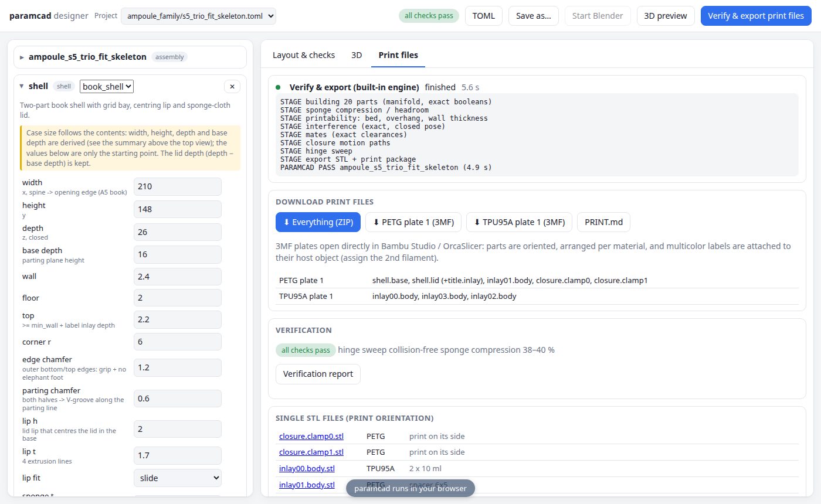Click the floor input field

pyautogui.click(x=178, y=298)
